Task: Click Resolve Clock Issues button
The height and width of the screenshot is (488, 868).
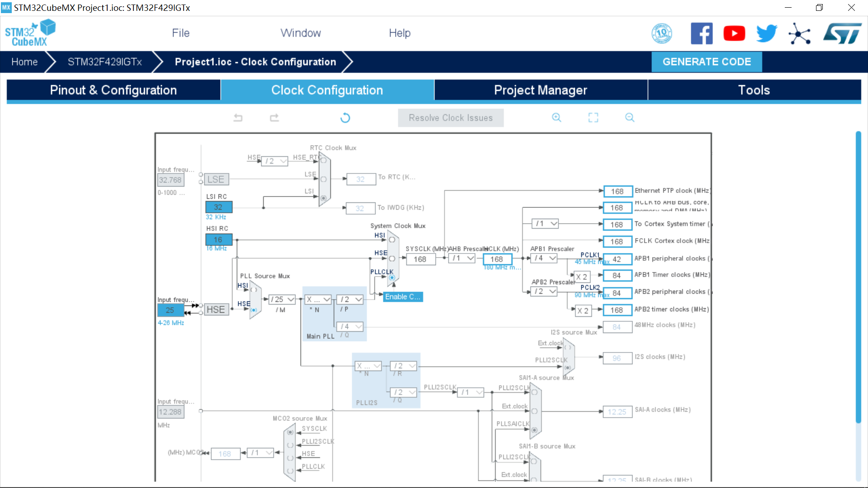Action: 451,118
